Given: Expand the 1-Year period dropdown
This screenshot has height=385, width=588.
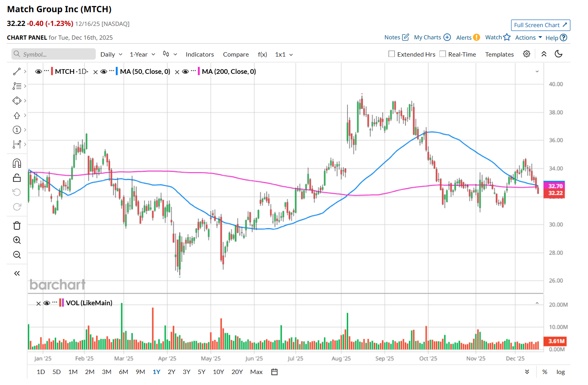Looking at the screenshot, I should (142, 55).
